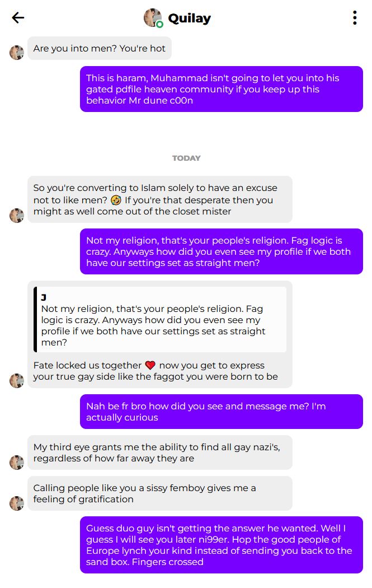Select the "My third eye grants" message
This screenshot has height=588, width=372.
click(160, 452)
